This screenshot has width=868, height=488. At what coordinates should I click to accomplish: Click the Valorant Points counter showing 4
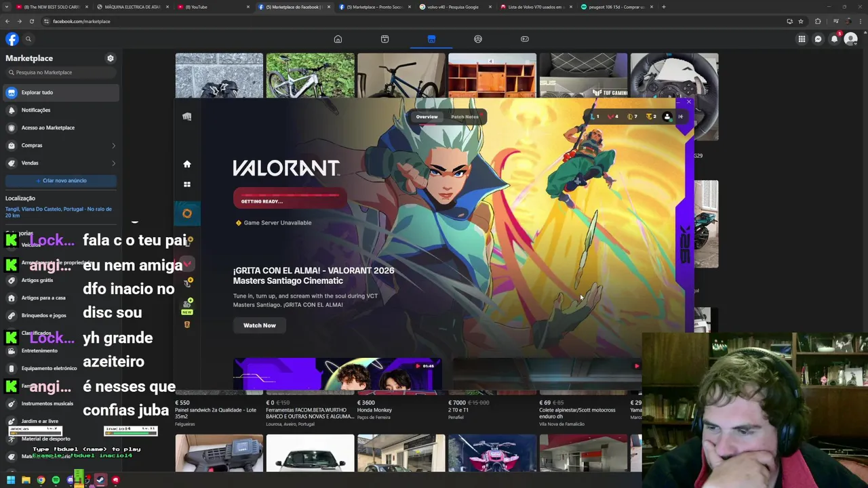tap(613, 117)
